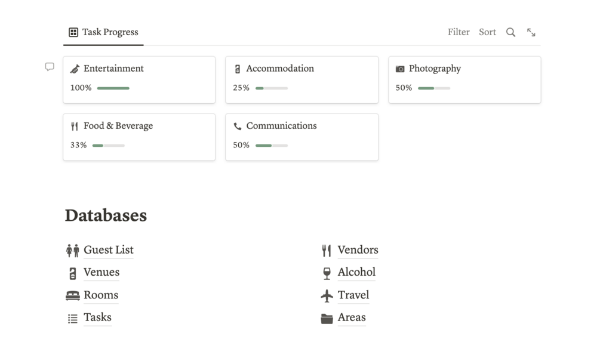Click the Areas folder icon

coord(327,318)
